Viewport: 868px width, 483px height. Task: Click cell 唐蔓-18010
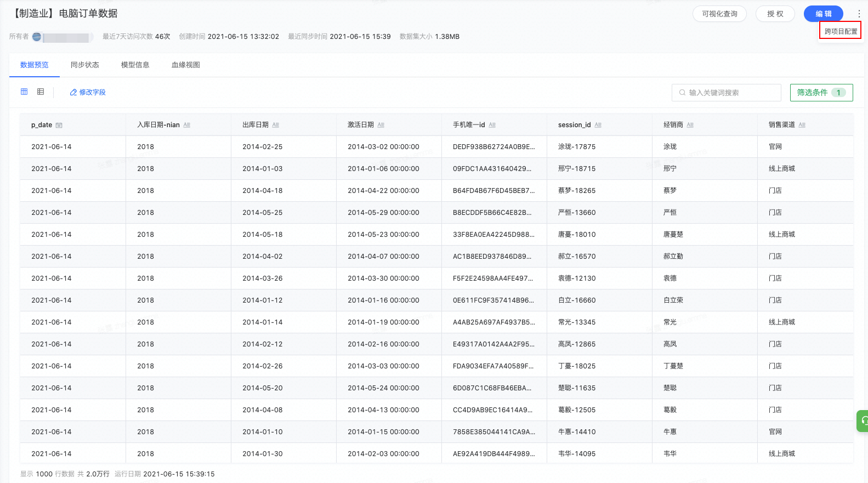coord(577,235)
